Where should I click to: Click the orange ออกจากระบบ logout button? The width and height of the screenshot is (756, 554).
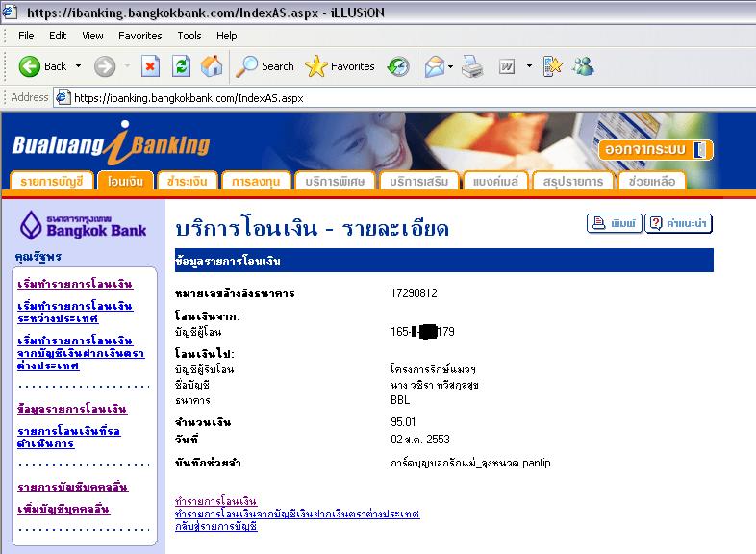[655, 149]
